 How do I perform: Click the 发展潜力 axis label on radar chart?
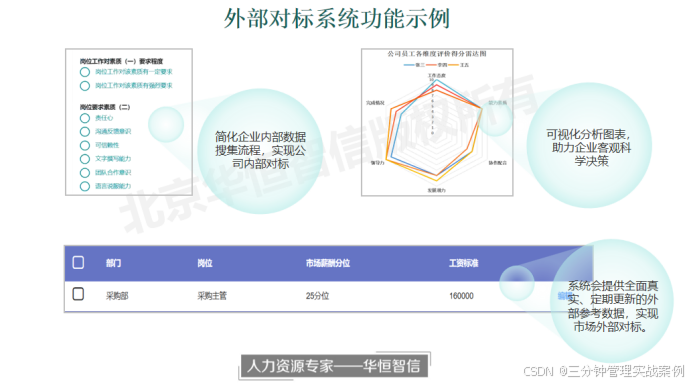tap(436, 190)
